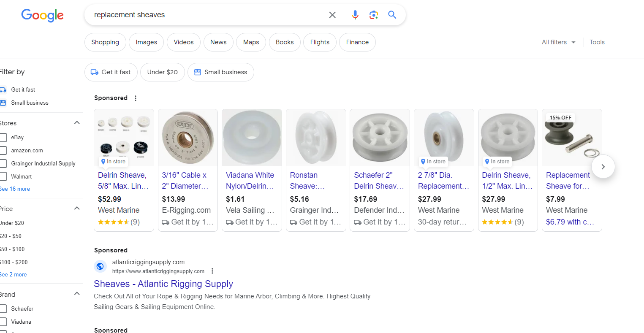Open Google Lens image search icon

[373, 15]
